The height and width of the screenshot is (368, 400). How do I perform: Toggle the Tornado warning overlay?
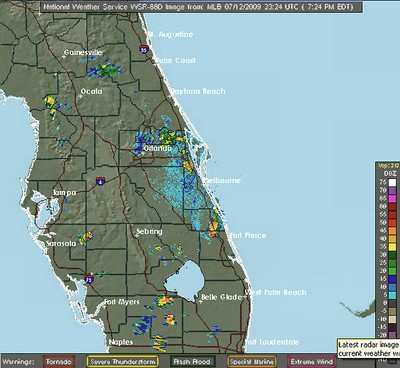59,362
